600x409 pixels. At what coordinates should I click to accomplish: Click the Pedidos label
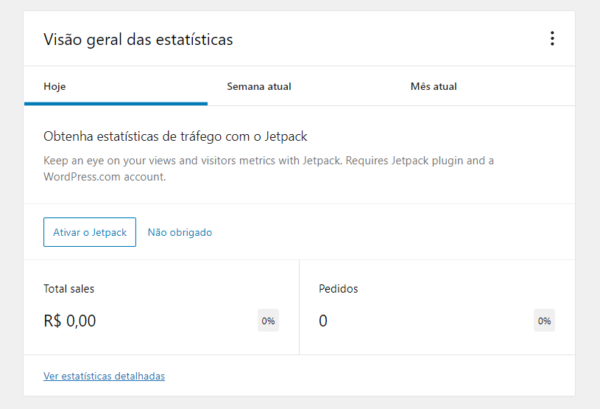pos(338,289)
